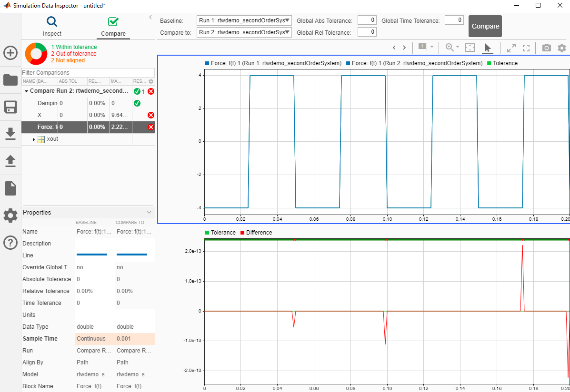Activate the Fit to View icon
The image size is (570, 392).
click(470, 48)
